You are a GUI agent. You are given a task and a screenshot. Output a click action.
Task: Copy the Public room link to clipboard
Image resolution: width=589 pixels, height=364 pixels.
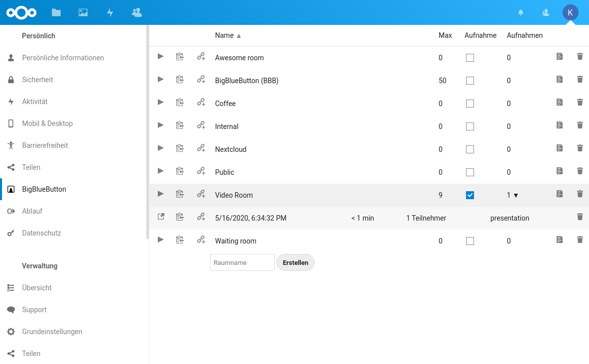(x=180, y=171)
